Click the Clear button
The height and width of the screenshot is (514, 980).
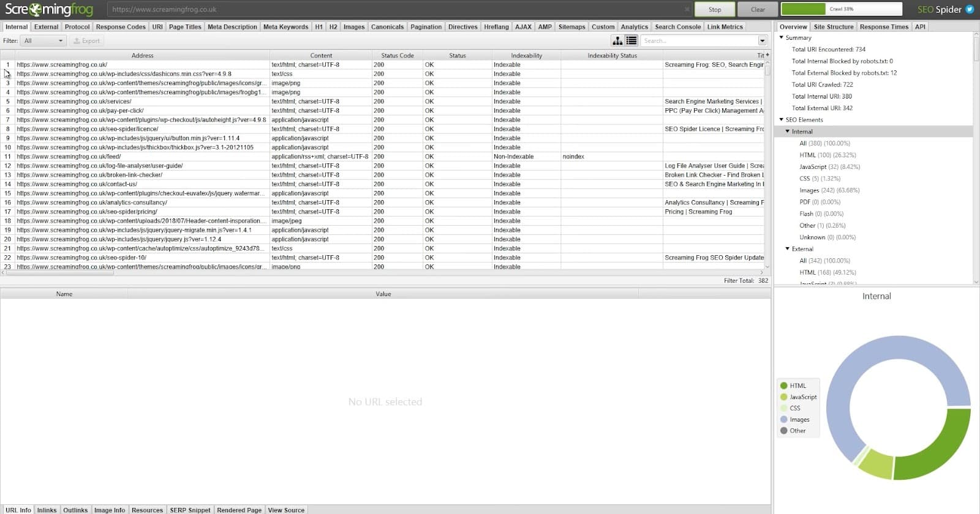point(758,9)
